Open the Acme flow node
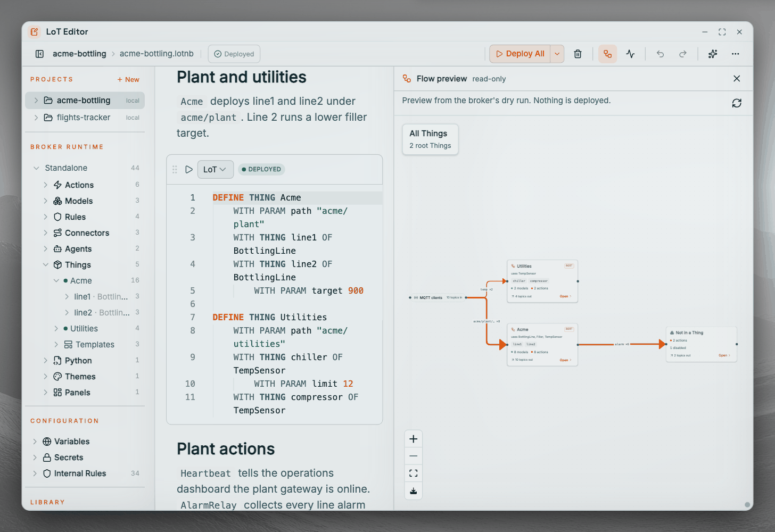Screen dimensions: 775x532 click(565, 360)
